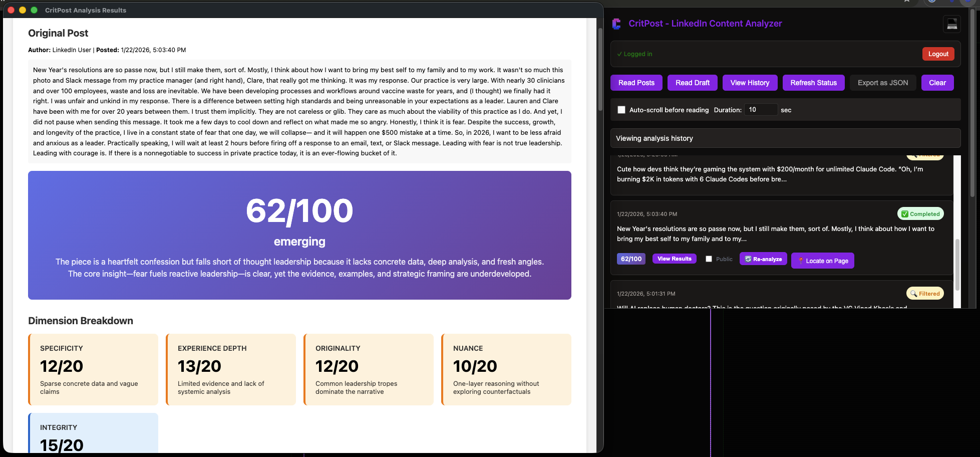
Task: Log out of CritPost
Action: (938, 54)
